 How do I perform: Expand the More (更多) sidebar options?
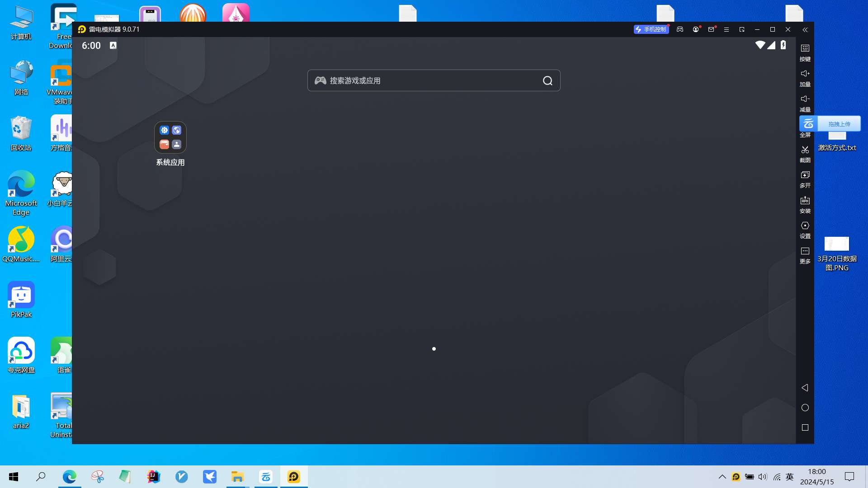point(805,251)
